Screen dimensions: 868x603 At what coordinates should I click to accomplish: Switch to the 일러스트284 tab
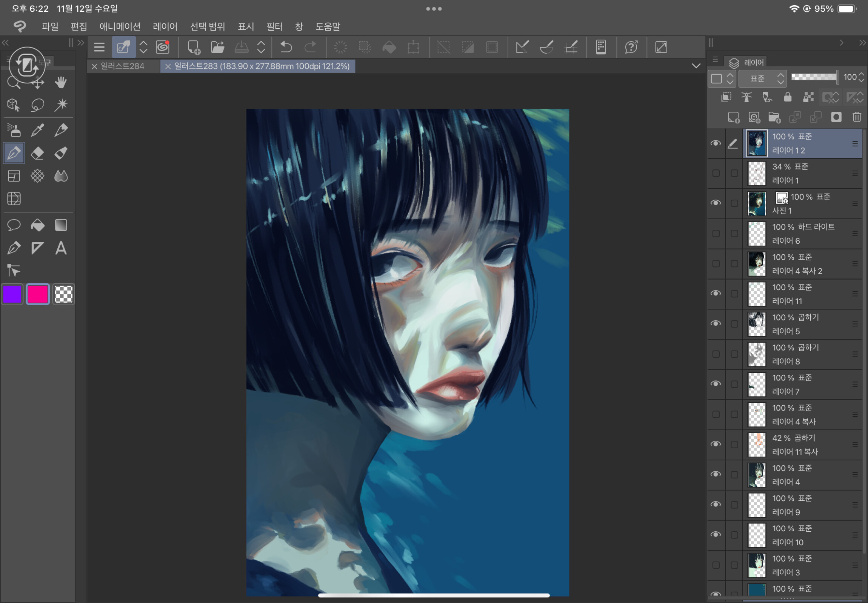pos(122,66)
